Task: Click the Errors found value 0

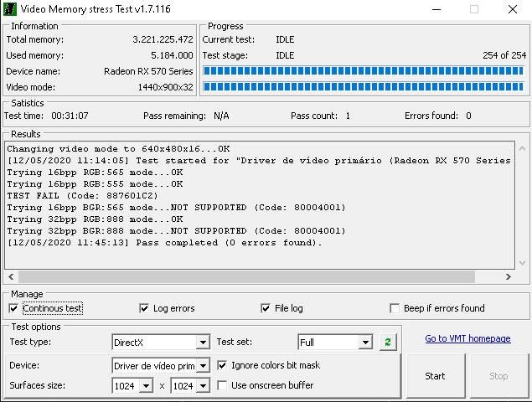Action: 468,116
